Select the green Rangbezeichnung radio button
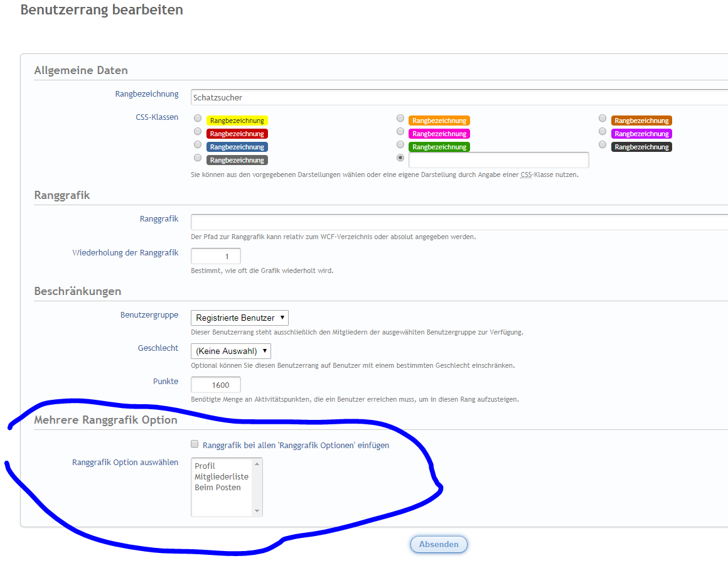Viewport: 728px width, 563px height. [400, 145]
